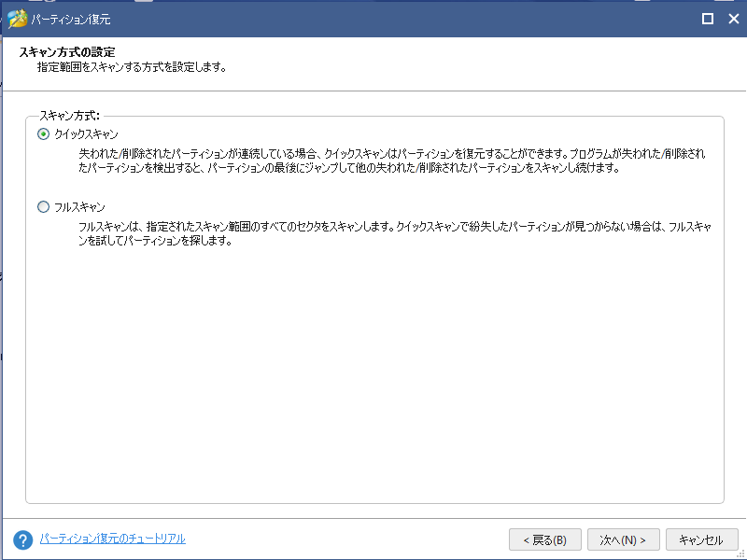
Task: Click the パーティション復元 title bar text
Action: coord(71,20)
